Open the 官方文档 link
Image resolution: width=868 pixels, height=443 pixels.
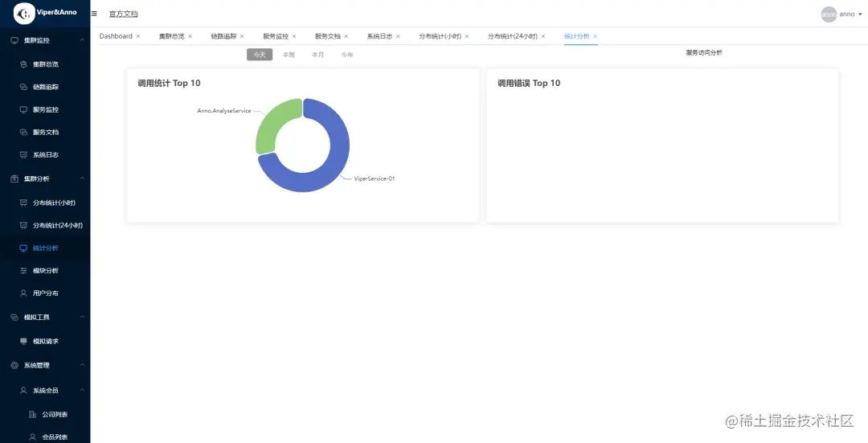pos(124,14)
